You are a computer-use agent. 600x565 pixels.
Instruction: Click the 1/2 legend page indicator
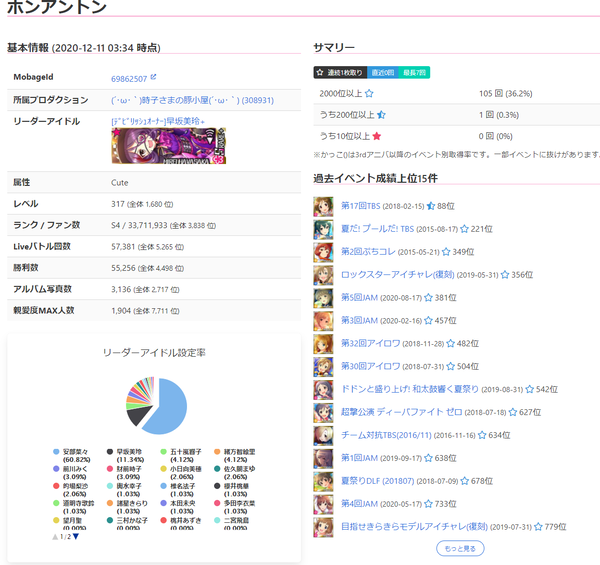[x=65, y=537]
